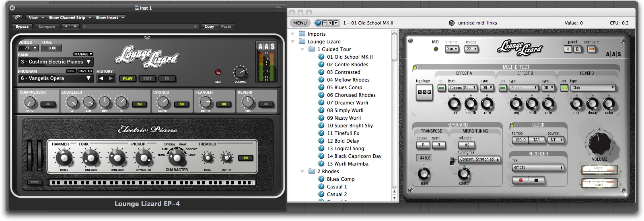Click preset icon beside 05 Blues Comp
This screenshot has height=221, width=644.
(x=321, y=88)
